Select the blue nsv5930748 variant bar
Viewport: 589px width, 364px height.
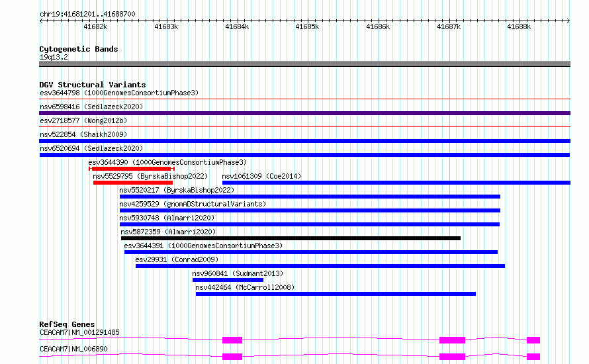(x=310, y=224)
